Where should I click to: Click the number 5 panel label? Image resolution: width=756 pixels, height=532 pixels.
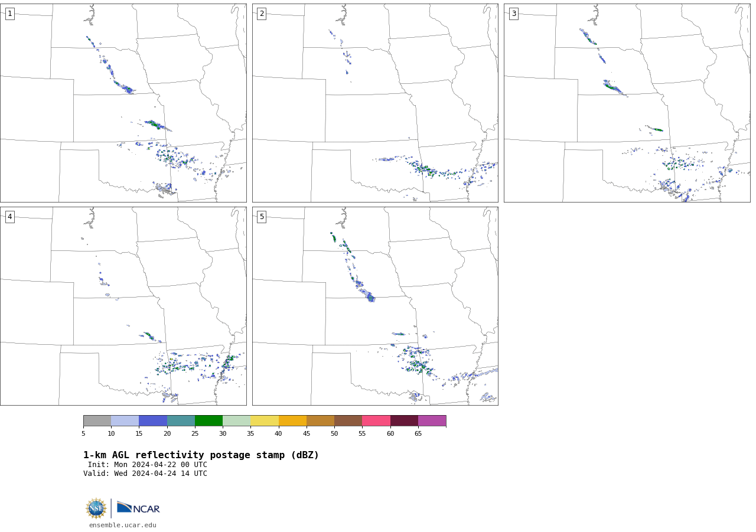[x=262, y=217]
